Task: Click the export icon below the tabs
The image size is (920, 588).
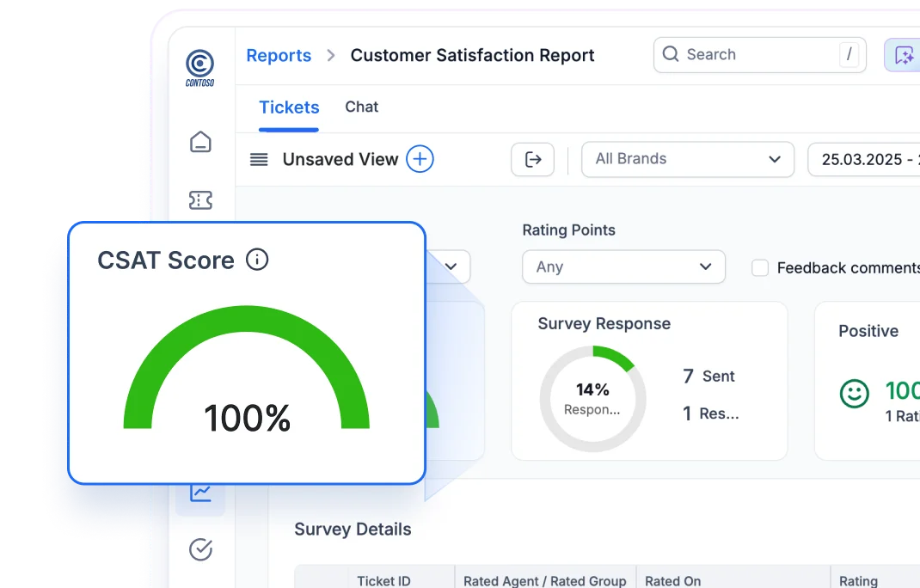Action: point(533,160)
